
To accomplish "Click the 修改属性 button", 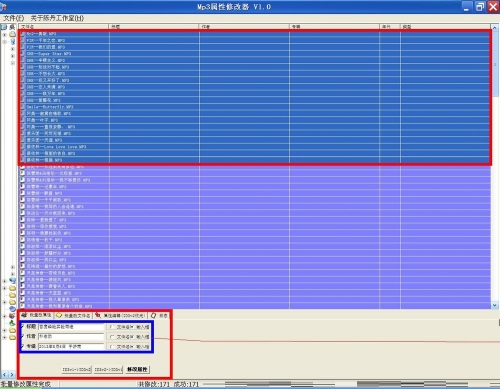I will pyautogui.click(x=138, y=369).
